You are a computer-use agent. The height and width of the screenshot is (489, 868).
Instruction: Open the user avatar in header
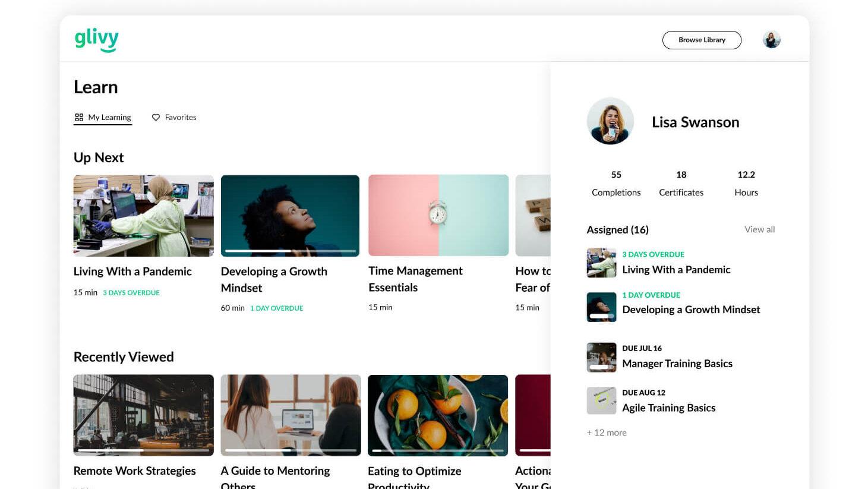pyautogui.click(x=771, y=40)
